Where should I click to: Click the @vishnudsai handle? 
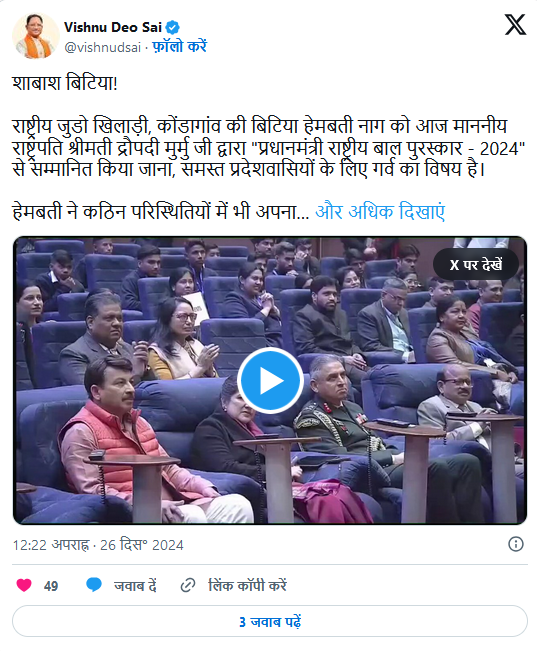(103, 47)
